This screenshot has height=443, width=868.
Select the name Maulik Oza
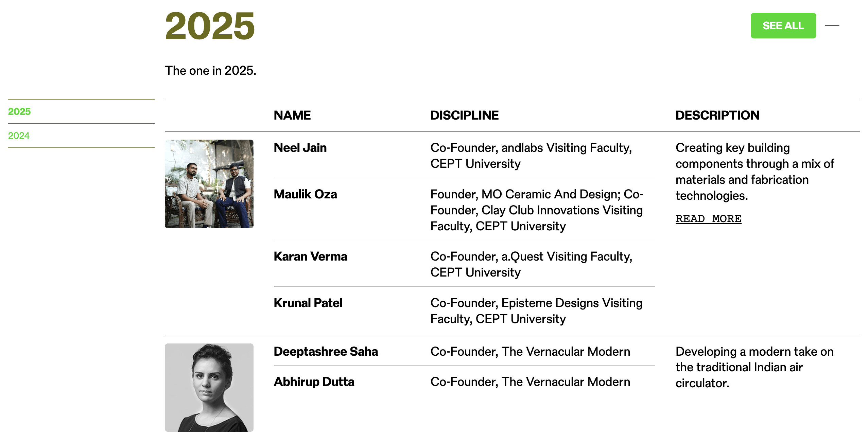pyautogui.click(x=305, y=194)
